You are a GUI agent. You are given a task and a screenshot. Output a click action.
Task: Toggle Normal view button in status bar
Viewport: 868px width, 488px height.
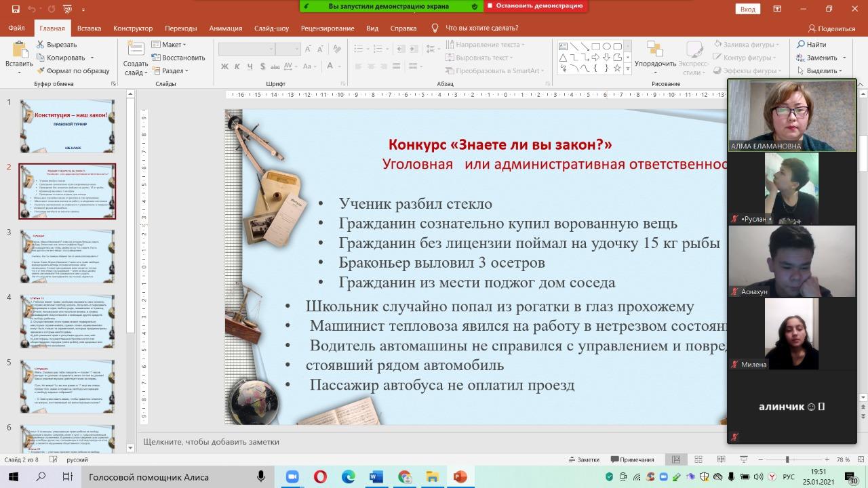click(x=676, y=460)
